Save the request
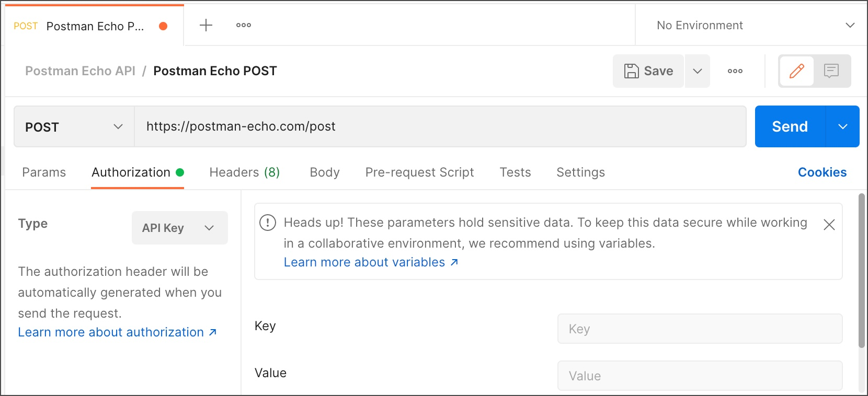This screenshot has height=396, width=868. (648, 71)
